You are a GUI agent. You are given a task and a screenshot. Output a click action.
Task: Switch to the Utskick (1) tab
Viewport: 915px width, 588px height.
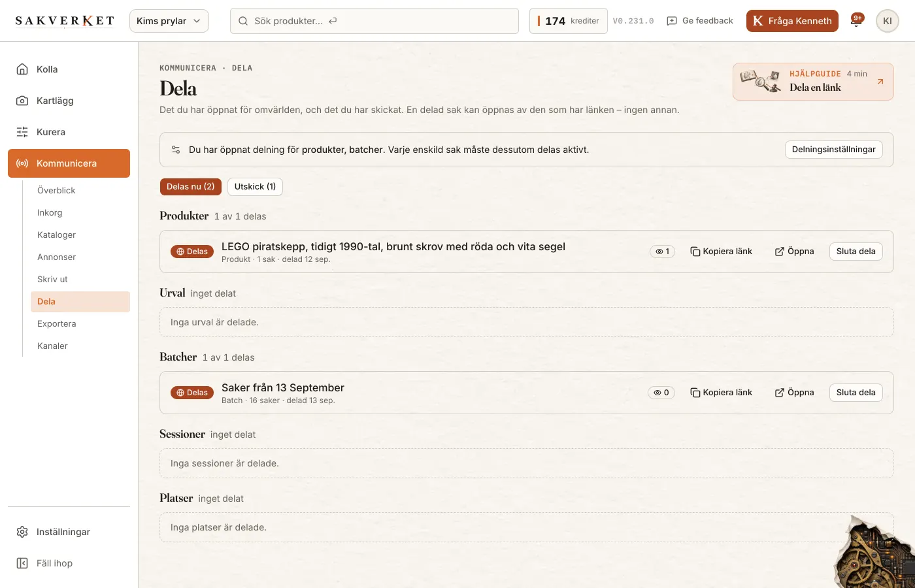(255, 187)
